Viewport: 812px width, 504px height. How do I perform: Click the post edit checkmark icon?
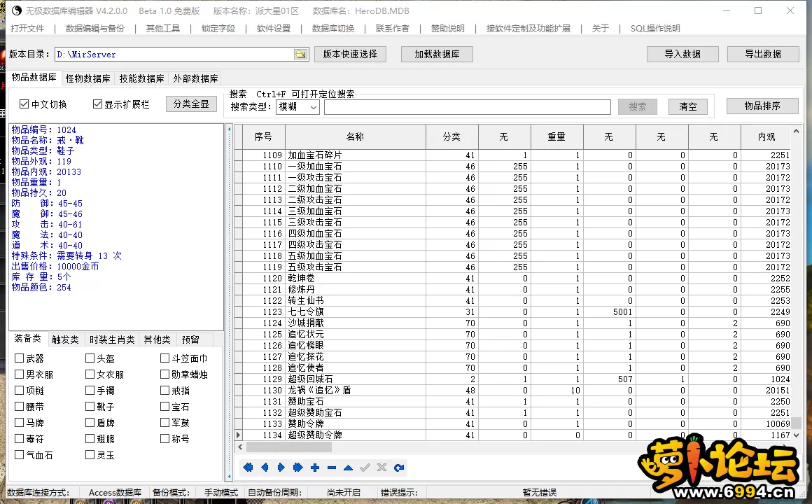pyautogui.click(x=365, y=468)
